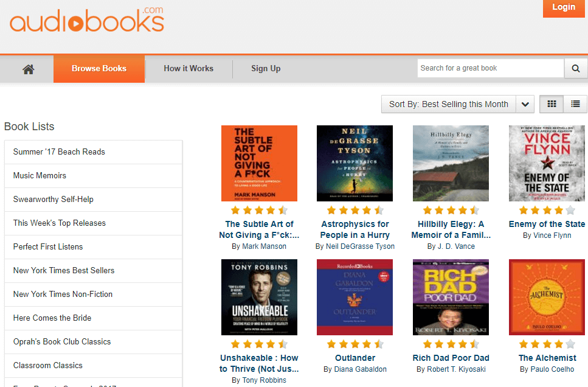Screen dimensions: 588x387
Task: Open Classroom Classics list
Action: coord(94,366)
